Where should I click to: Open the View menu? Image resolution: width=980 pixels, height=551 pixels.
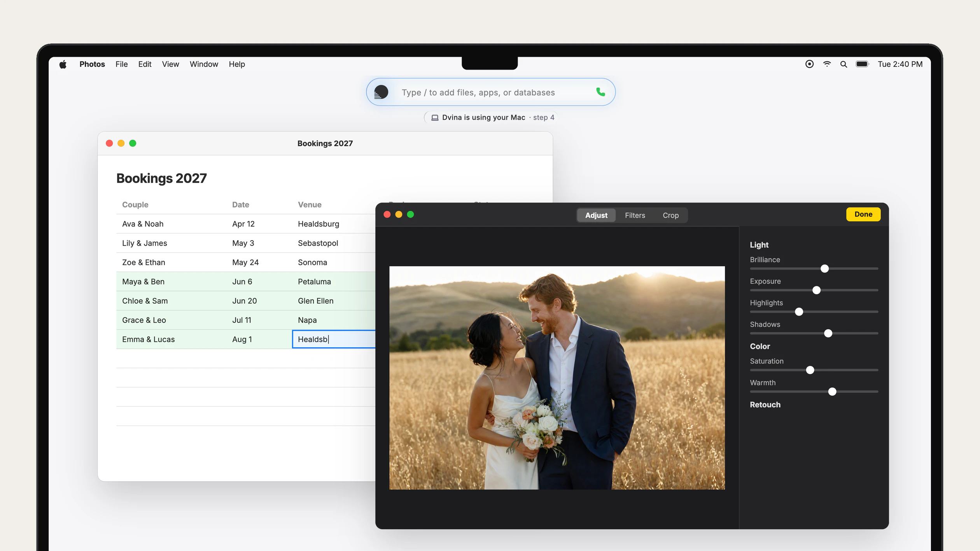170,64
